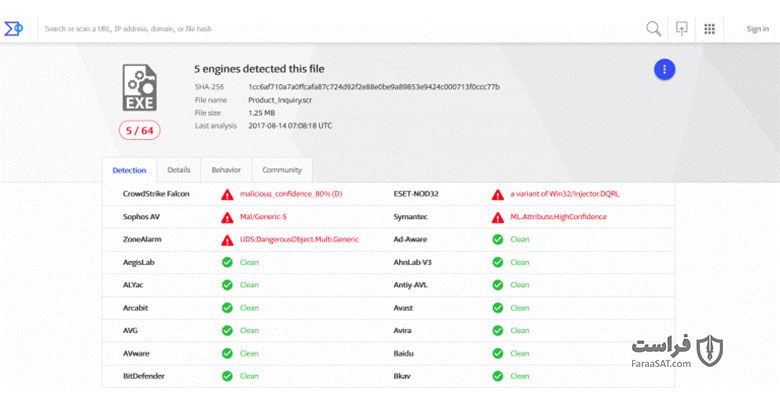
Task: Focus the URL or file hash search field
Action: click(x=338, y=29)
